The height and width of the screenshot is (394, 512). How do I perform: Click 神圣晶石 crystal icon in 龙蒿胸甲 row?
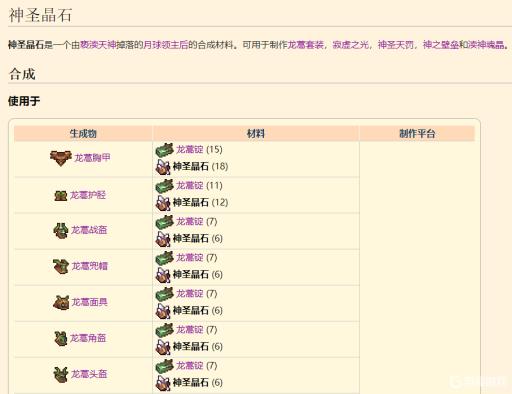(x=163, y=167)
